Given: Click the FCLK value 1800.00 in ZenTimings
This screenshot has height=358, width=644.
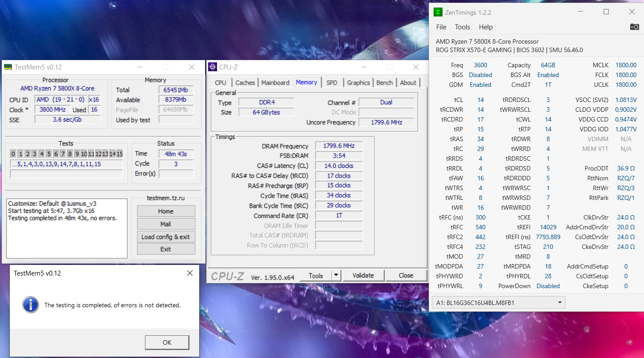Looking at the screenshot, I should click(626, 75).
